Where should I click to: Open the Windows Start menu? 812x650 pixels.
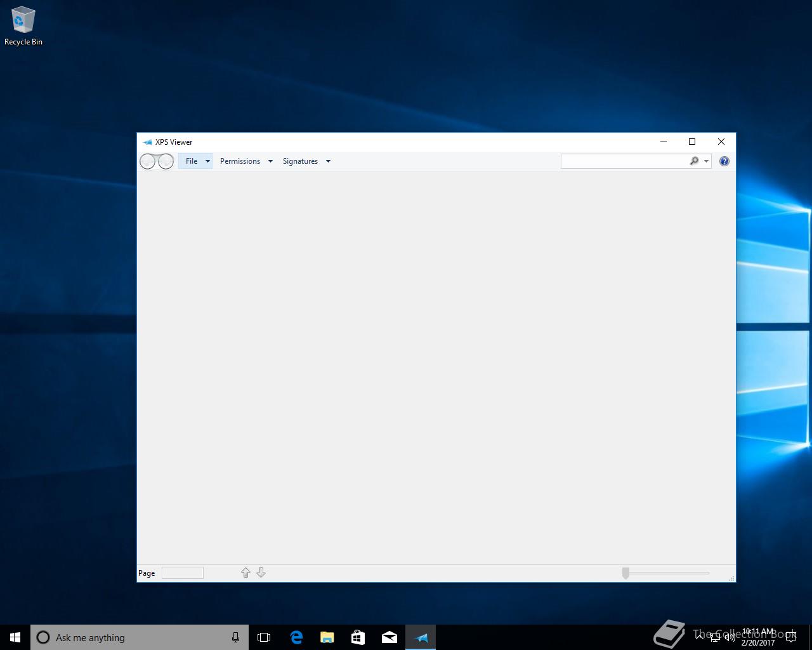click(x=15, y=637)
